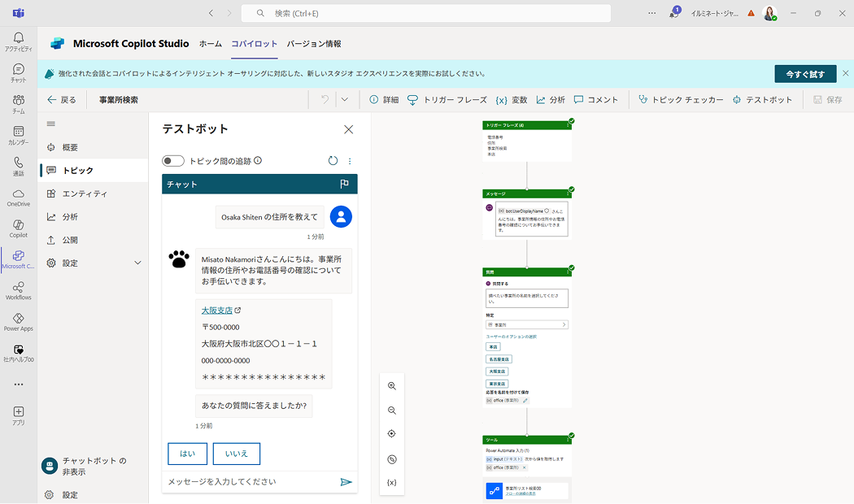854x504 pixels.
Task: Open the Calendar app in Teams rail
Action: pos(19,135)
